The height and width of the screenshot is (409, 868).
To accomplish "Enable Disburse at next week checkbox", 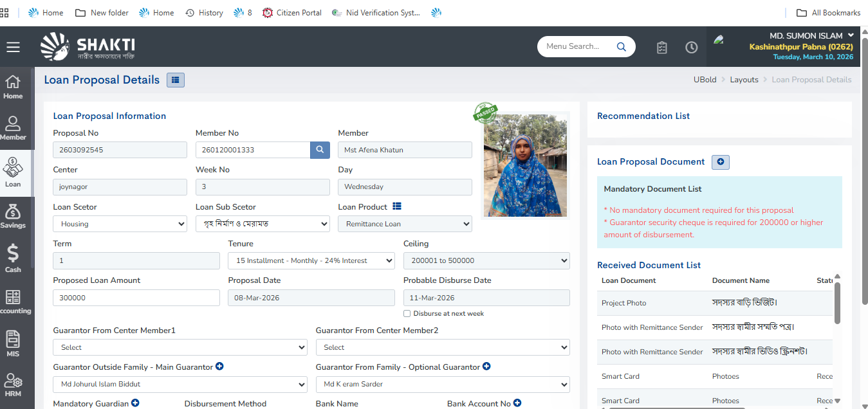I will (407, 314).
